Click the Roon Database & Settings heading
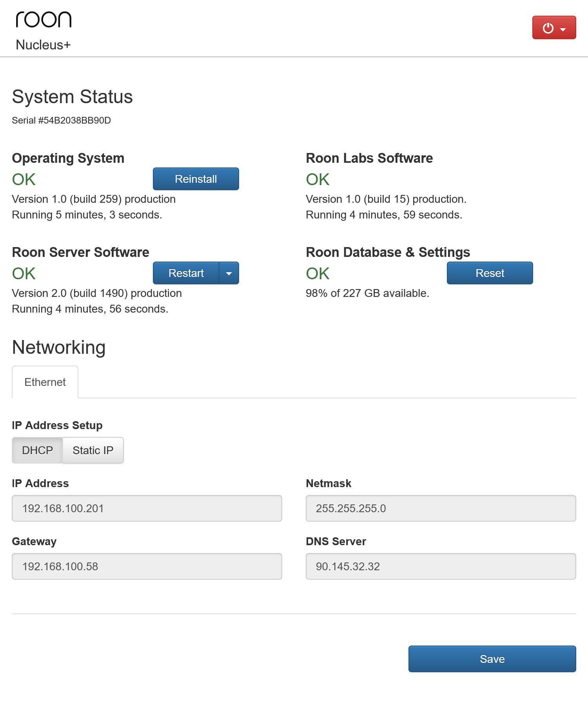 click(388, 252)
